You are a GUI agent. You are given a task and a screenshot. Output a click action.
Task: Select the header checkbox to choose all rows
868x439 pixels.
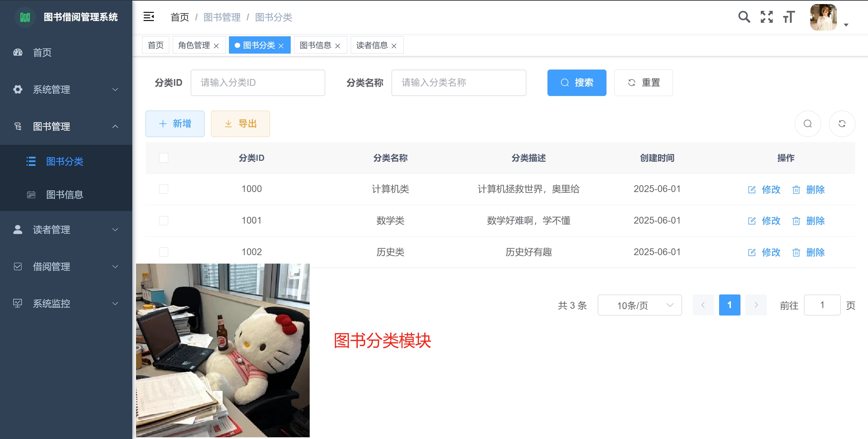163,157
